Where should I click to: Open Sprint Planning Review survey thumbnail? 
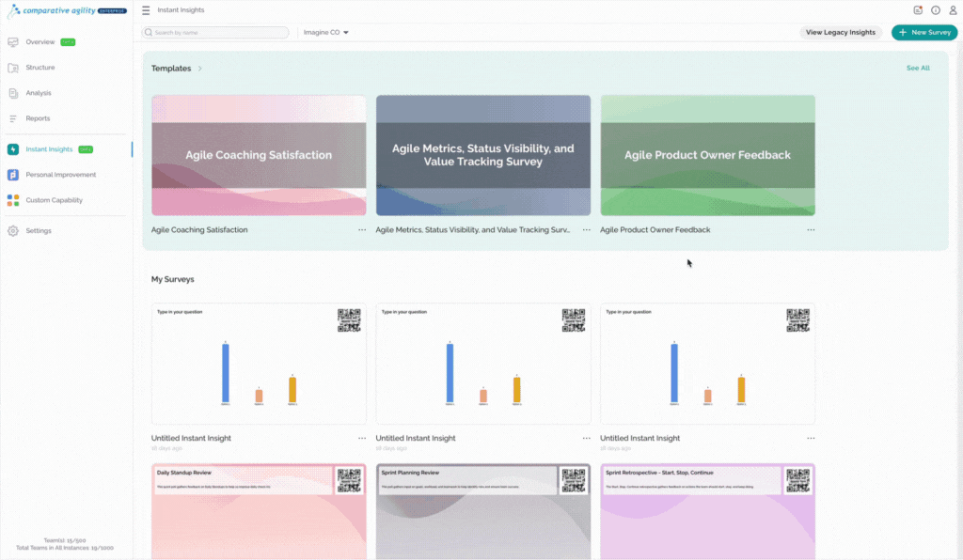(483, 511)
